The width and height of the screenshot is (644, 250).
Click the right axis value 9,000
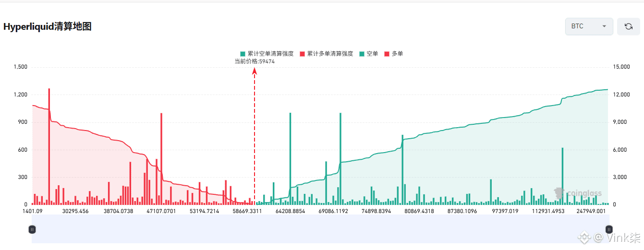click(x=620, y=122)
